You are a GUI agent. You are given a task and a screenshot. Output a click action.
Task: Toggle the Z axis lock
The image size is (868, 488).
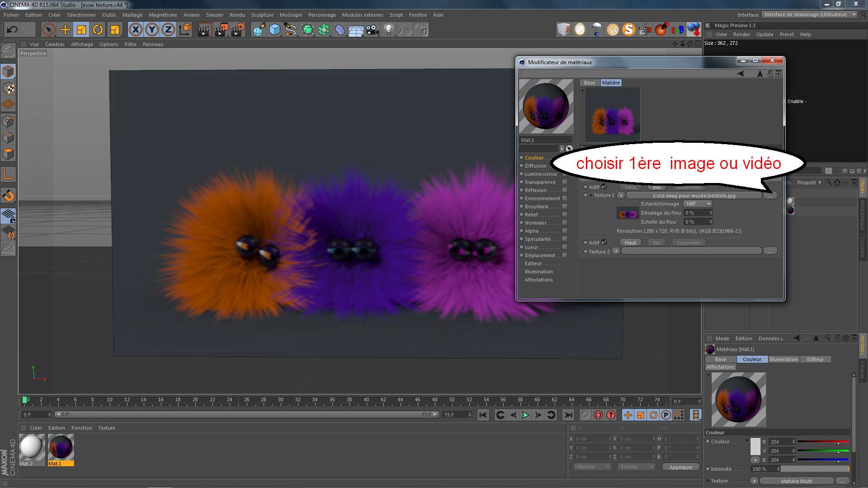tap(168, 30)
